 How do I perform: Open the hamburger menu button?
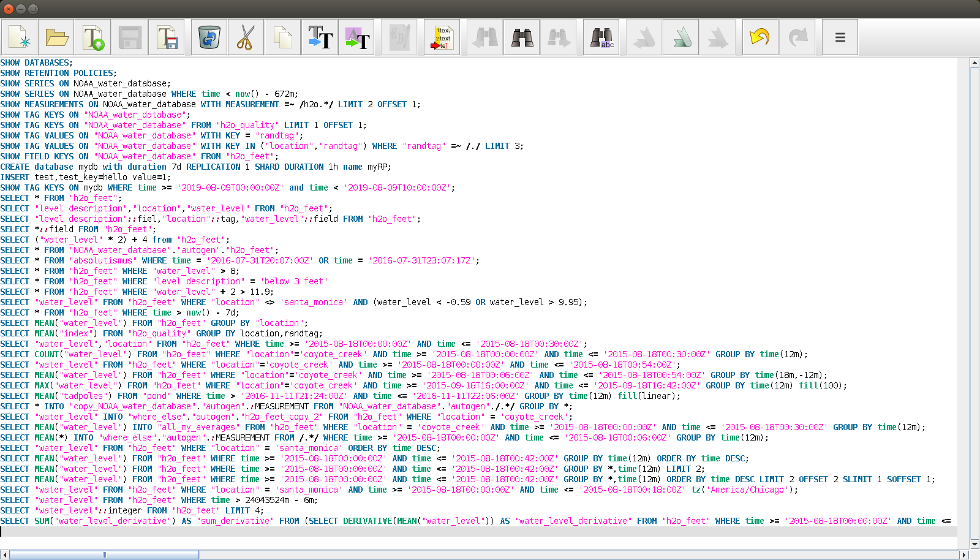(840, 37)
